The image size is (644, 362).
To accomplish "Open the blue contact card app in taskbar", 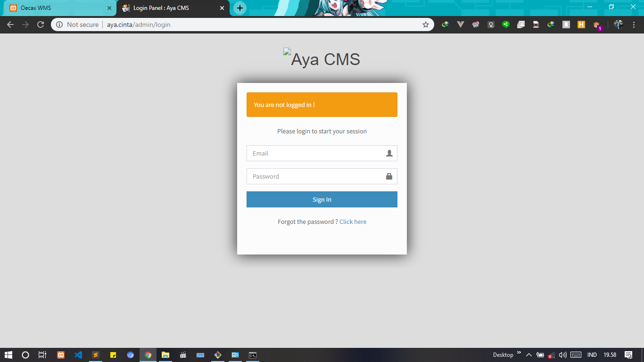I will point(235,355).
